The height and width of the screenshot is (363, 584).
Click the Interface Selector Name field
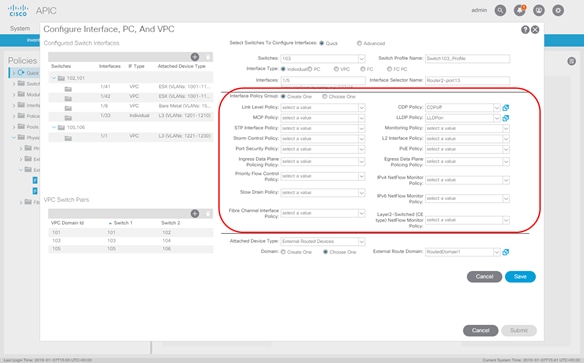(467, 80)
